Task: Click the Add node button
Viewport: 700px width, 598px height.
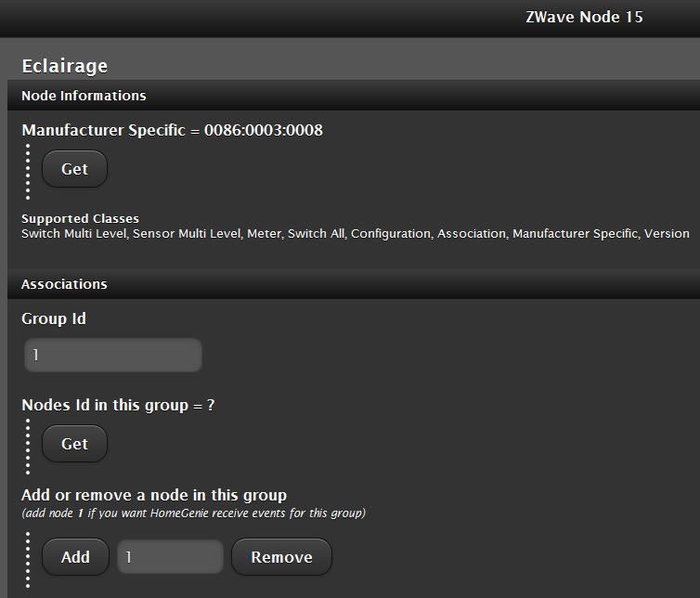Action: pos(75,557)
